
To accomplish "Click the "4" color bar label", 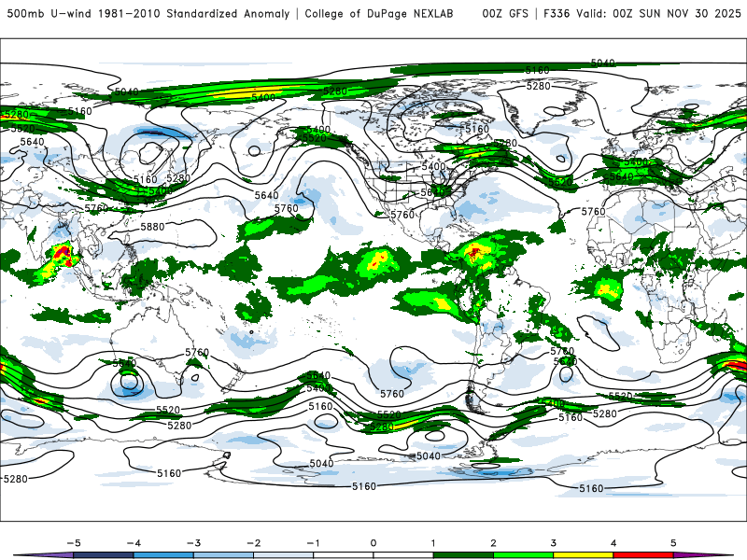I will (x=613, y=543).
